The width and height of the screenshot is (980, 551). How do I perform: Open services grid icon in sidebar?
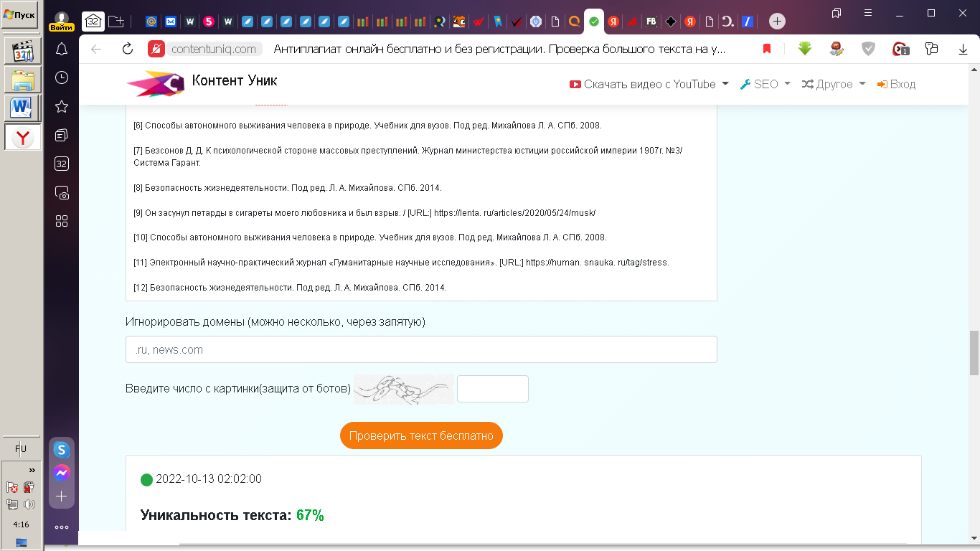(x=62, y=221)
